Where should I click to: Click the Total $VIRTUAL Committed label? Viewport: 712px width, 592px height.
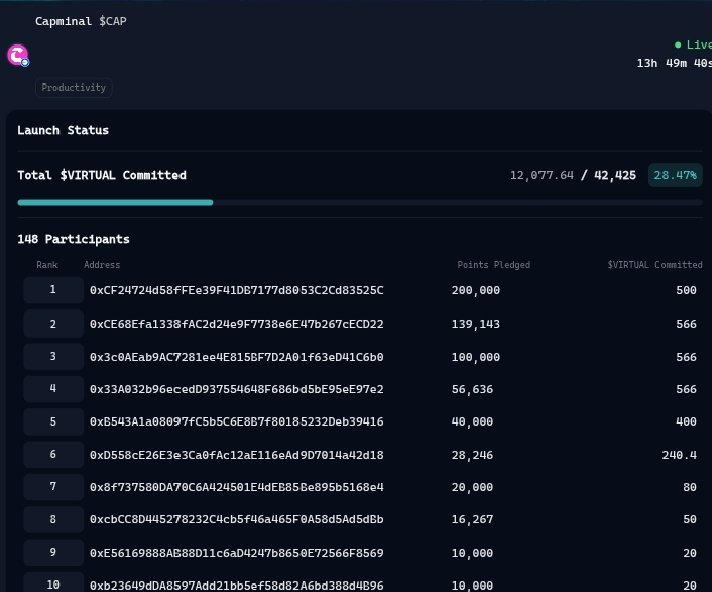102,175
